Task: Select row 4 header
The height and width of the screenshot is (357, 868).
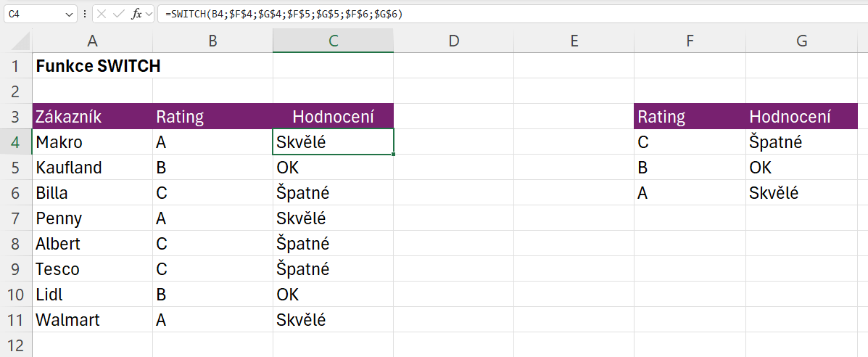Action: click(x=16, y=142)
